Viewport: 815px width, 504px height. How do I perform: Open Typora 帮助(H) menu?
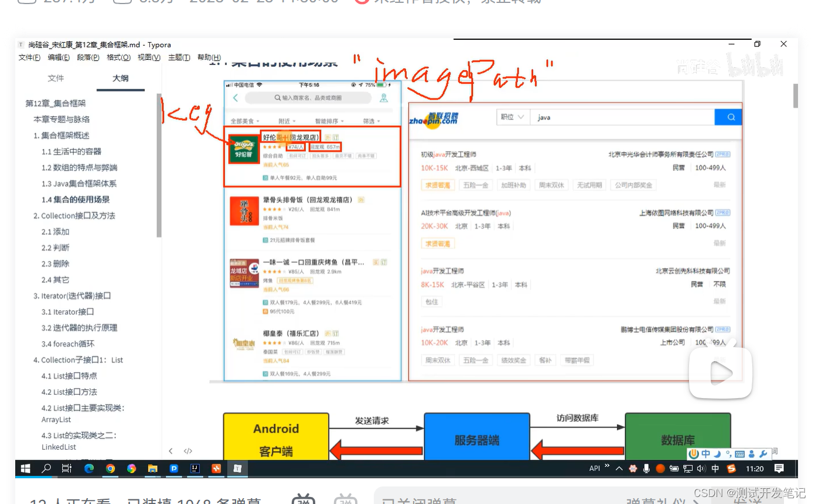point(209,57)
